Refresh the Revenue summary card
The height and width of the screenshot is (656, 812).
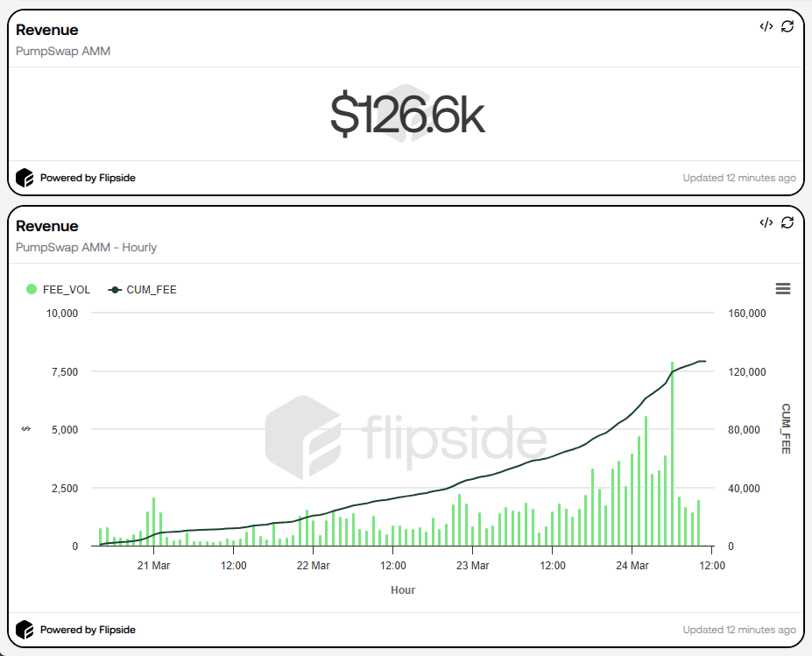tap(789, 27)
